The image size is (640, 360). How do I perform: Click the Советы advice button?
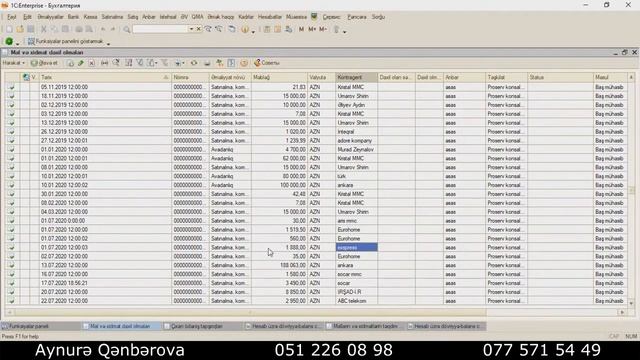pos(267,63)
